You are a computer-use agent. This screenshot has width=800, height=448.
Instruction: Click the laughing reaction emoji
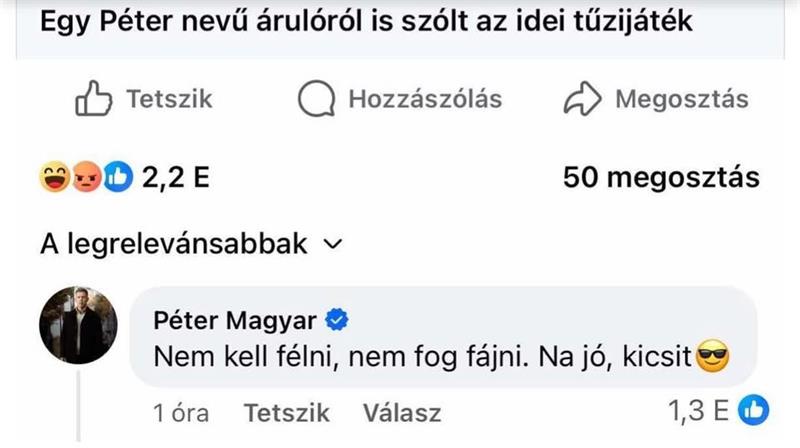tap(53, 179)
